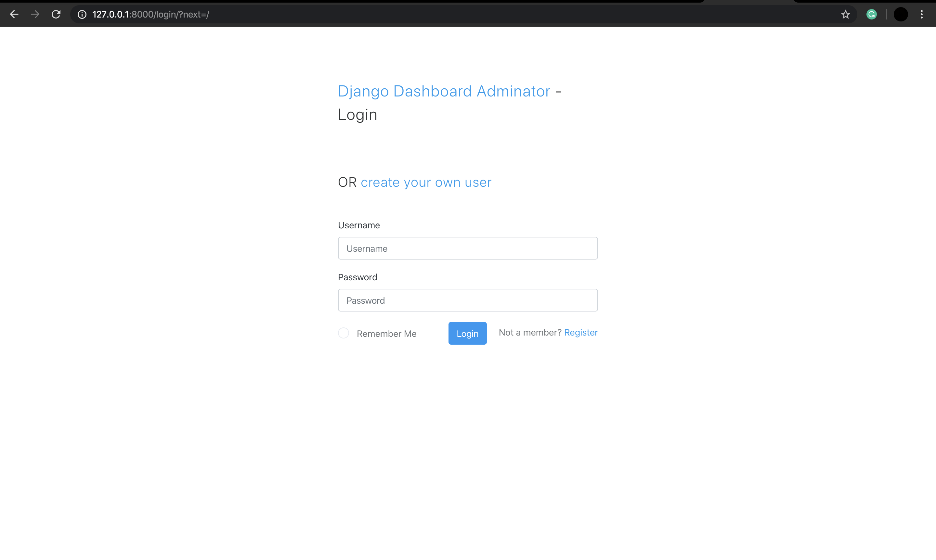Image resolution: width=936 pixels, height=560 pixels.
Task: Click the Password label text
Action: (357, 277)
